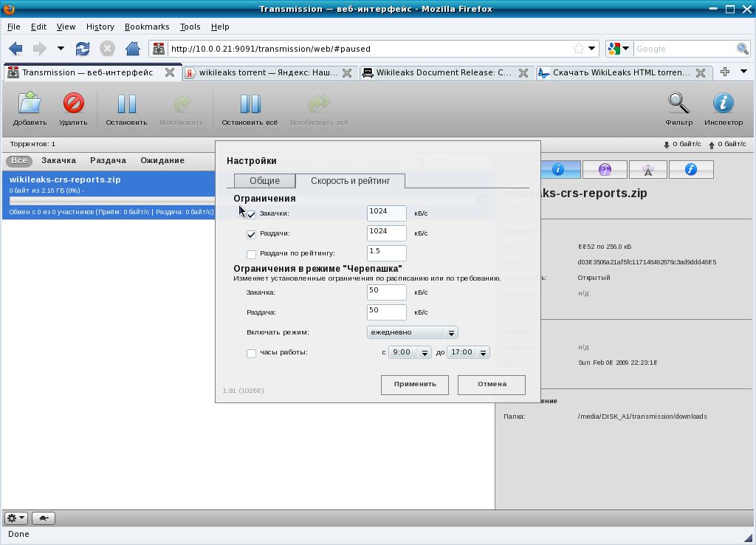Uncheck the Раздачи limit checkbox
This screenshot has width=756, height=545.
click(x=251, y=234)
